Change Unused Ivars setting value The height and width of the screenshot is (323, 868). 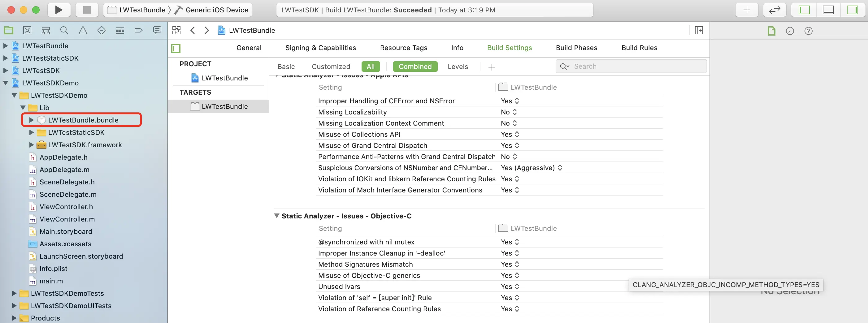tap(510, 286)
